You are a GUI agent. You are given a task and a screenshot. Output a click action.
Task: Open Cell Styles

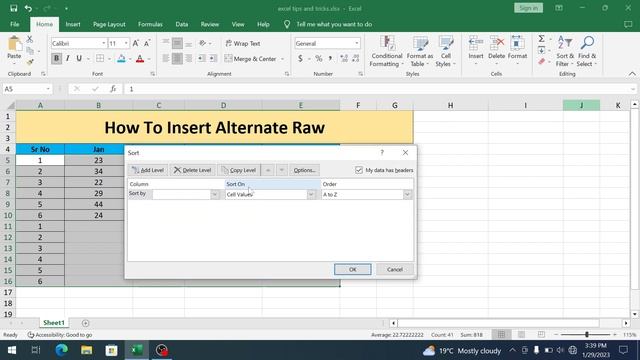[445, 51]
